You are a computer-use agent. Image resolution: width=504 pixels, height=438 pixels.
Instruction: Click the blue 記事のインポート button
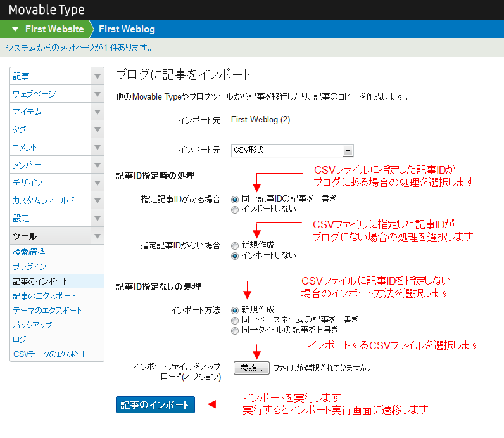point(155,404)
